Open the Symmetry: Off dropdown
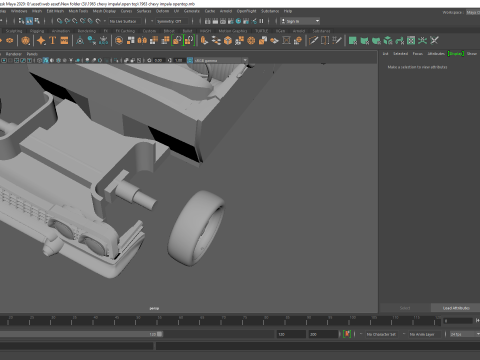The image size is (480, 360). pyautogui.click(x=172, y=21)
